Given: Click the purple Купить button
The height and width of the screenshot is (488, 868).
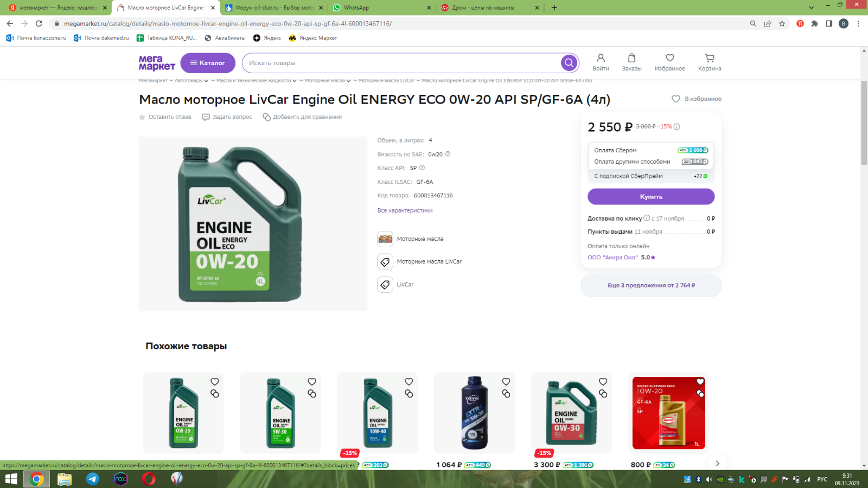Looking at the screenshot, I should [x=651, y=197].
